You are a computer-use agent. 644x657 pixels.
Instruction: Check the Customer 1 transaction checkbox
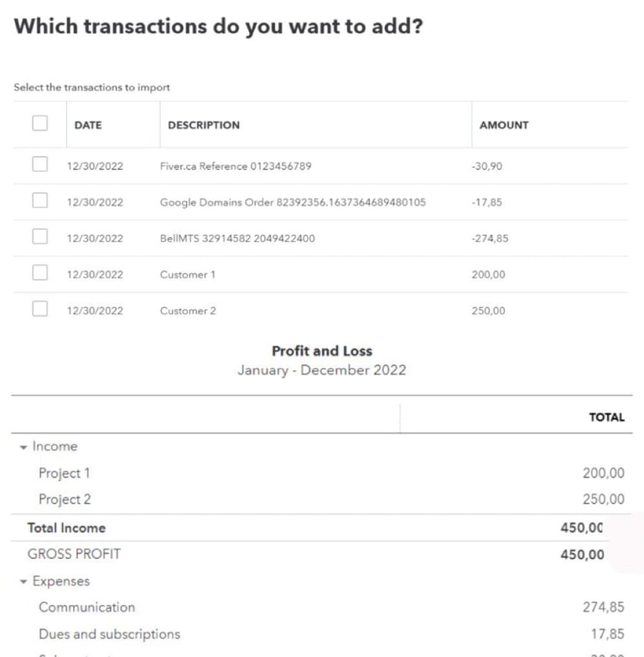point(40,273)
